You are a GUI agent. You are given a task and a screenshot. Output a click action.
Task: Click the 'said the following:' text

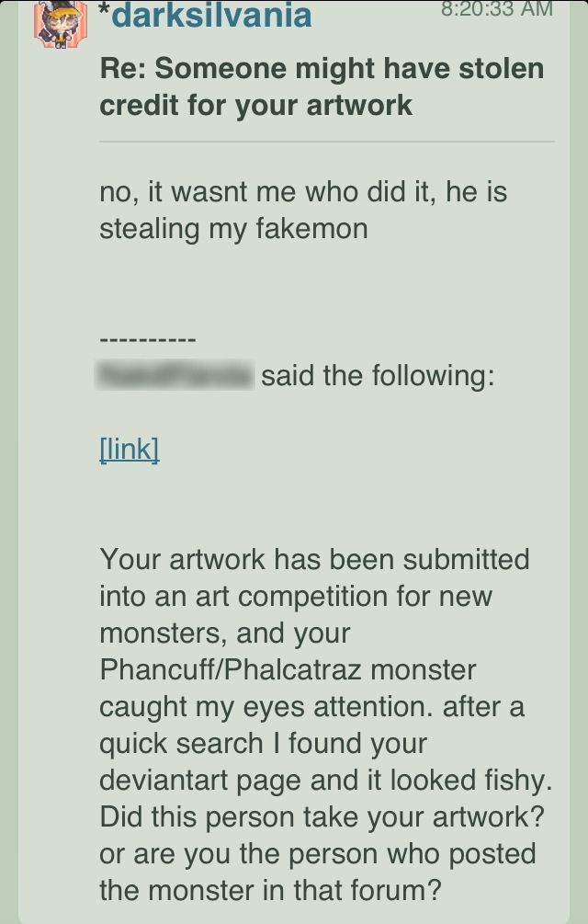pyautogui.click(x=378, y=376)
